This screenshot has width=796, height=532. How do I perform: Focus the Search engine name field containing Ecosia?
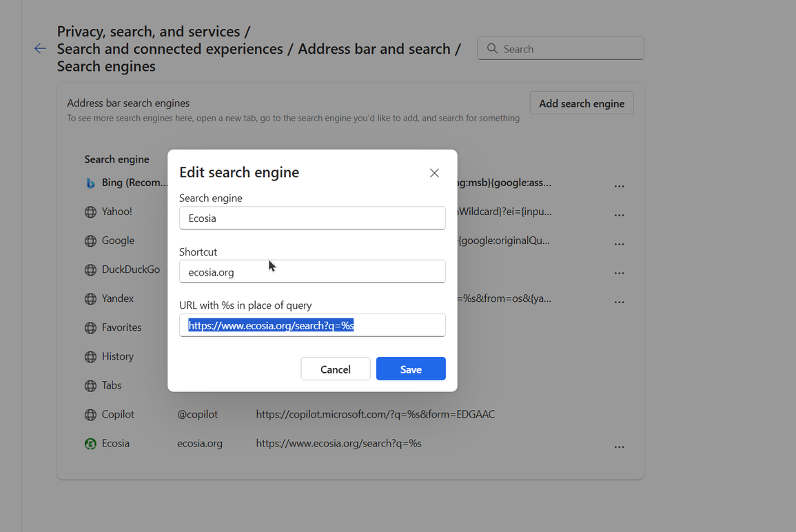pyautogui.click(x=312, y=218)
